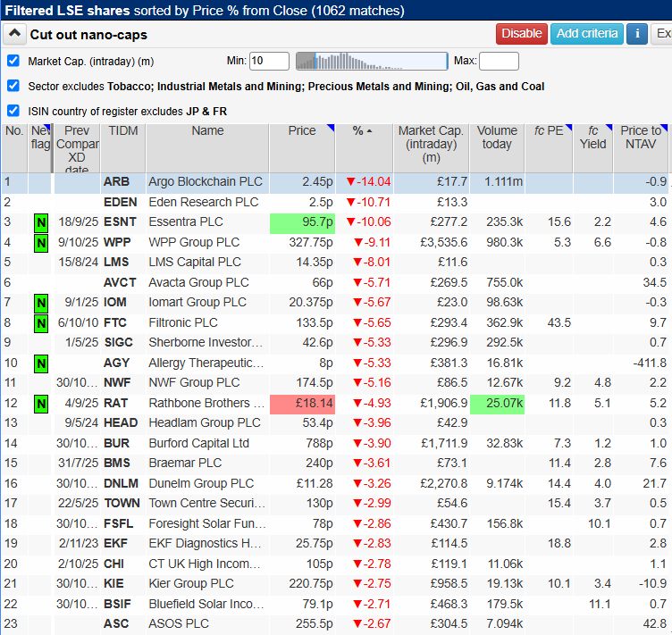Select the CHI ticker
This screenshot has width=672, height=635.
113,564
